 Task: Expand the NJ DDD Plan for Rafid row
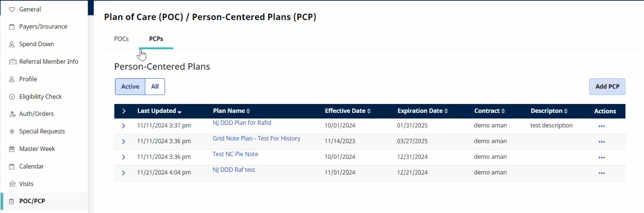(x=124, y=126)
